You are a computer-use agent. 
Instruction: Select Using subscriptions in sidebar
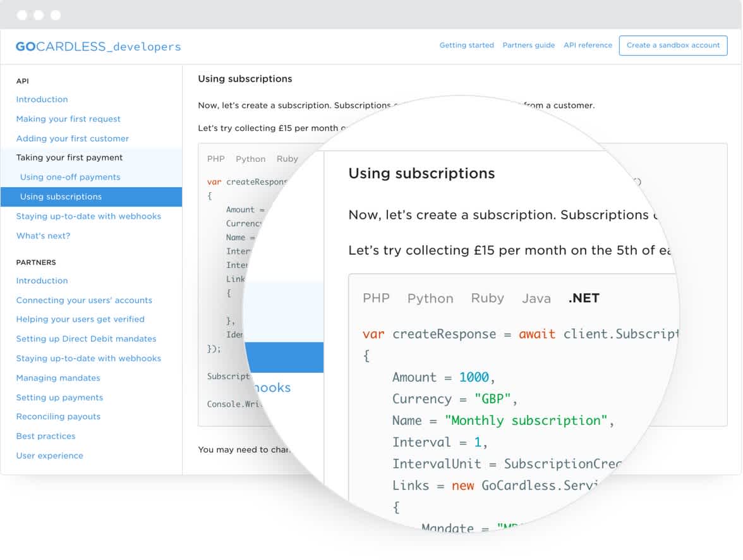[x=92, y=197]
